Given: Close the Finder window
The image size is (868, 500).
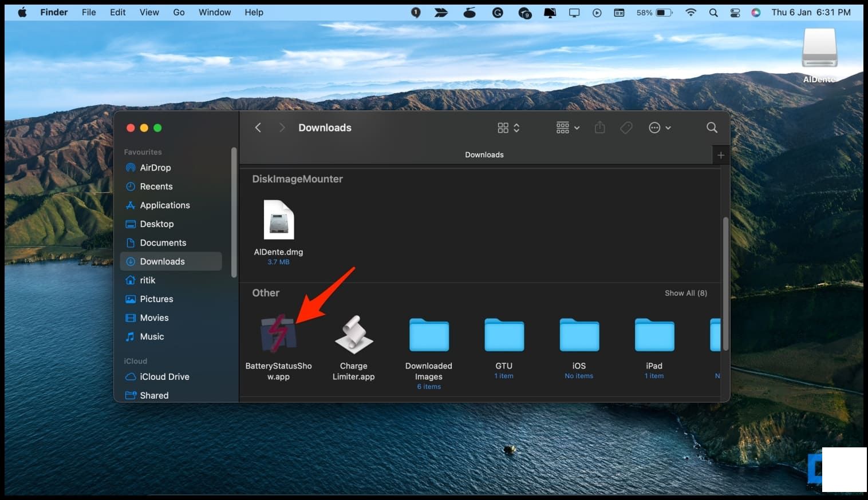Looking at the screenshot, I should (x=131, y=128).
